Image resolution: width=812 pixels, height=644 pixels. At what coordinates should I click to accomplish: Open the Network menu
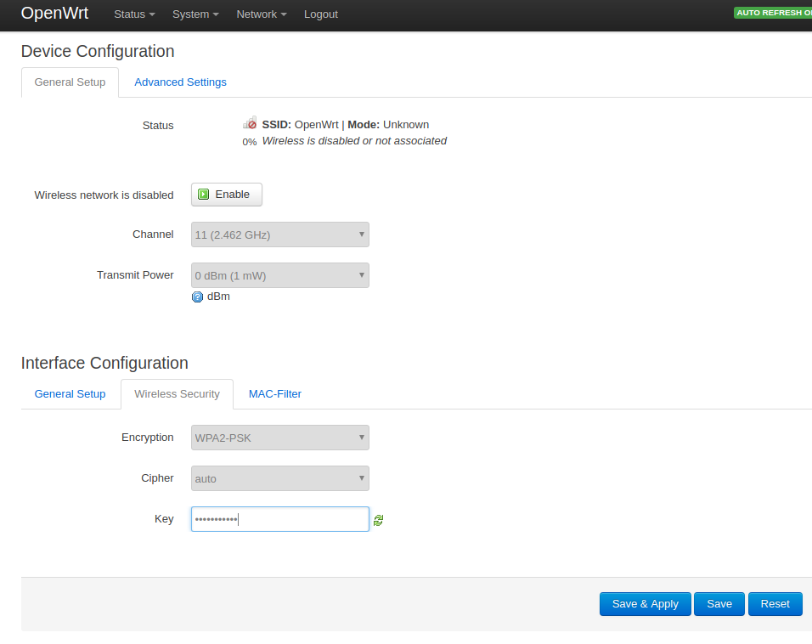[x=261, y=14]
